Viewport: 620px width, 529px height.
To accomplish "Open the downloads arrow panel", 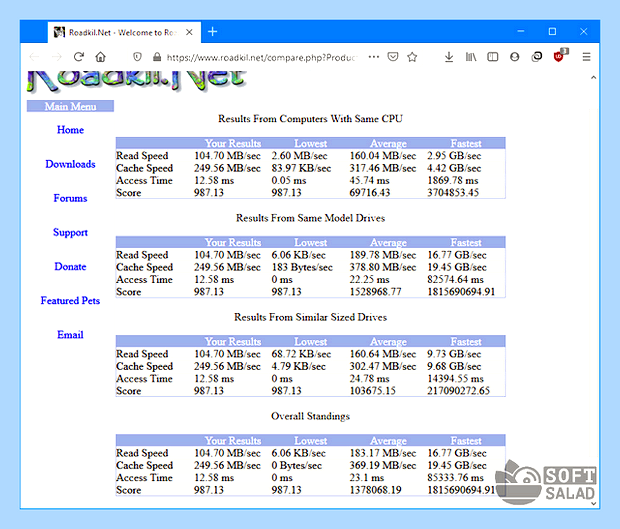I will 449,57.
